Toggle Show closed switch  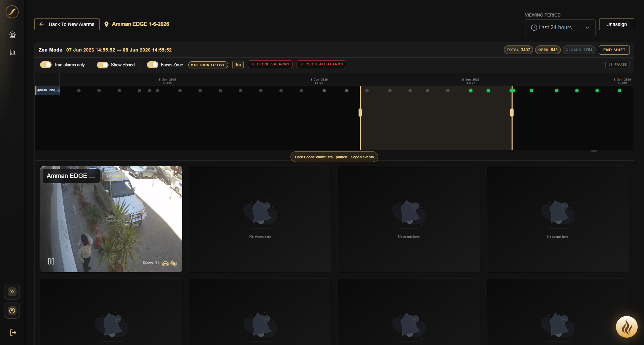click(x=103, y=65)
